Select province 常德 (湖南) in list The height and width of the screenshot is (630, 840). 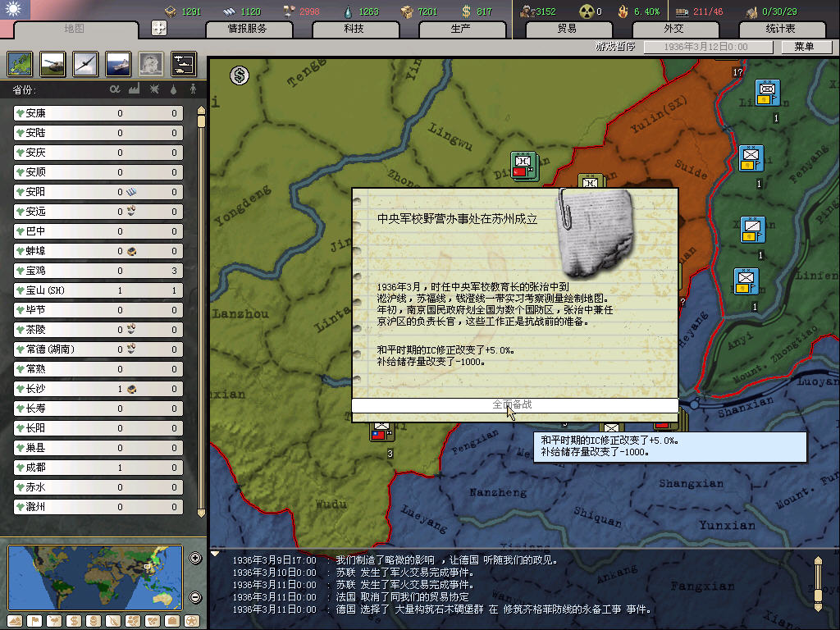coord(98,349)
